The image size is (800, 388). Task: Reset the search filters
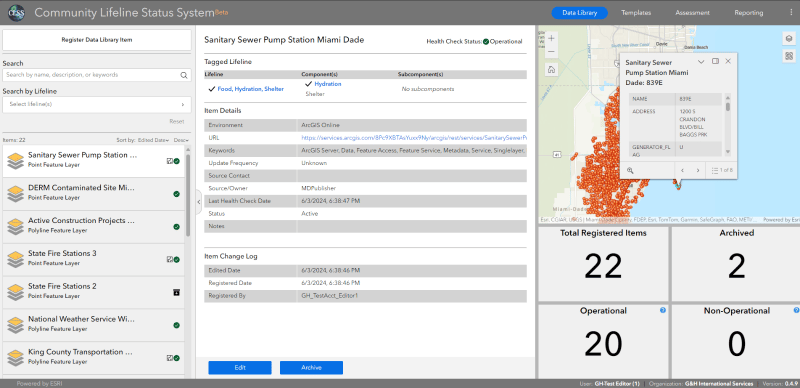click(x=177, y=122)
